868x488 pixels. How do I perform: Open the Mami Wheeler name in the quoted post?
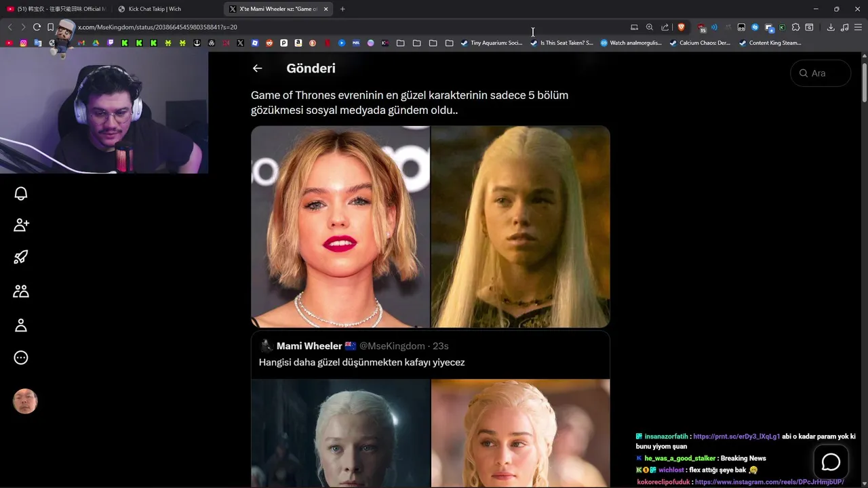[x=309, y=346]
